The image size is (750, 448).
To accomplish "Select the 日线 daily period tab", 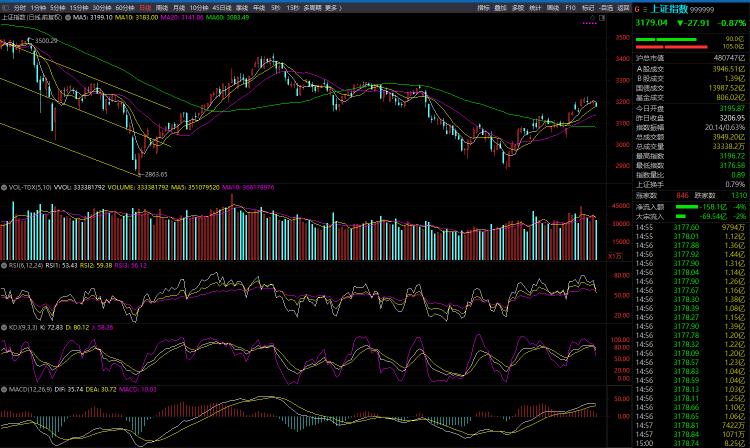I will point(145,7).
